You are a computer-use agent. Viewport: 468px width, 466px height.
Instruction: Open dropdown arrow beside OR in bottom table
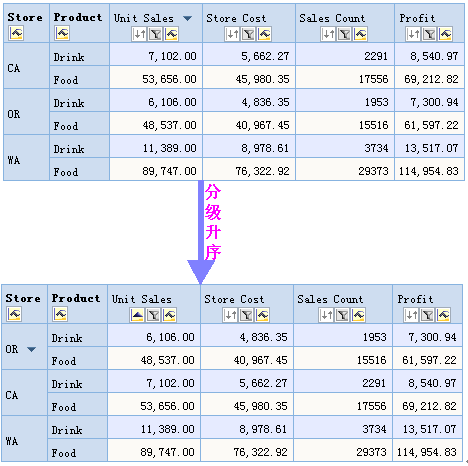(x=31, y=349)
